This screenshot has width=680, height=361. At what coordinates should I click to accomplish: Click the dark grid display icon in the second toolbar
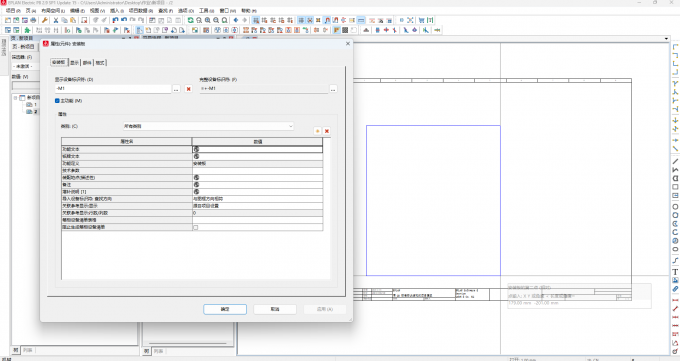[x=345, y=30]
